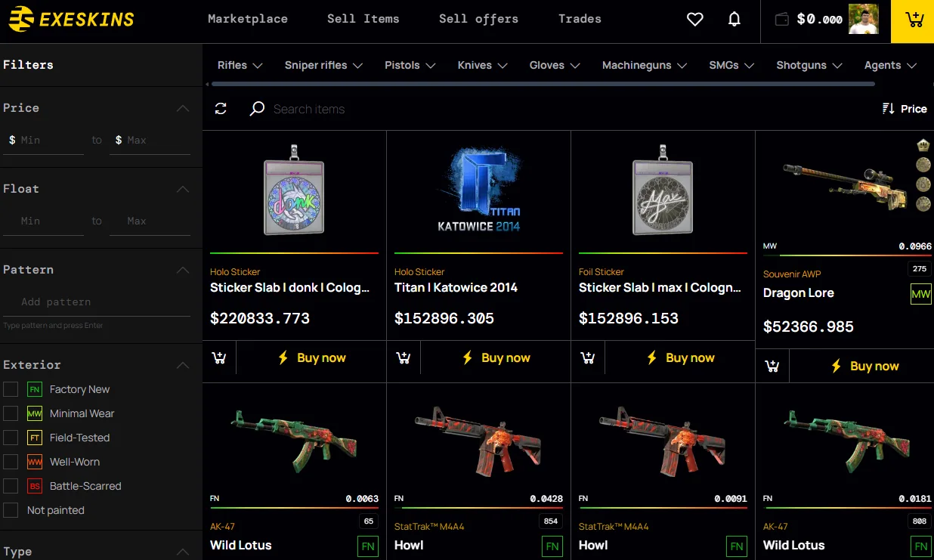The height and width of the screenshot is (560, 934).
Task: Click the Add pattern input
Action: click(x=97, y=302)
